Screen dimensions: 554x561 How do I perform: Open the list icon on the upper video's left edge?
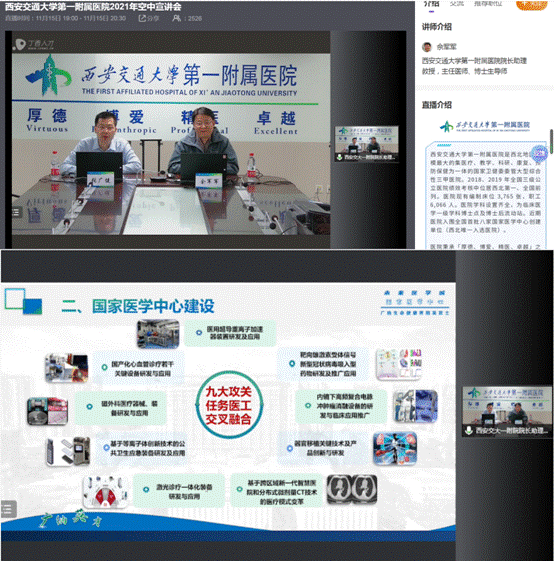pyautogui.click(x=16, y=213)
